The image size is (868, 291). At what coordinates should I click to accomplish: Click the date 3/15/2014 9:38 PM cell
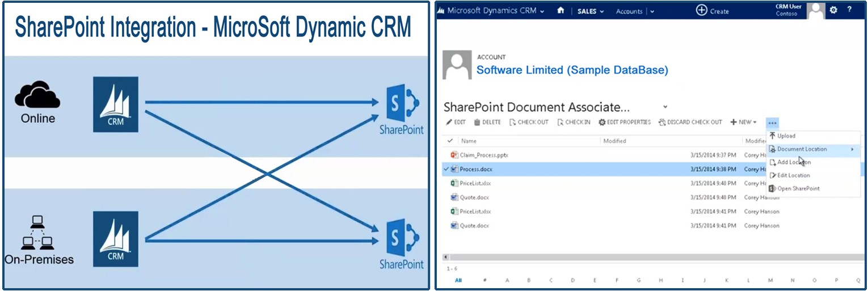point(713,169)
